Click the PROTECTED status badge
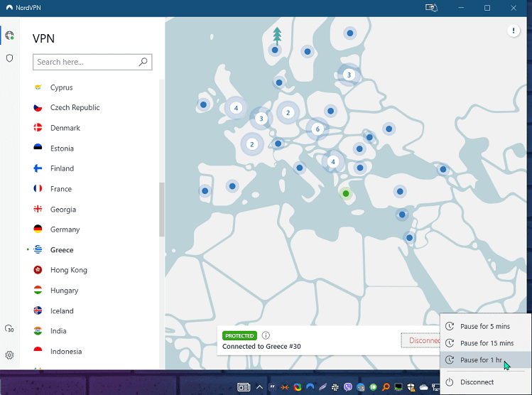Screen dimensions: 532x395 239,335
